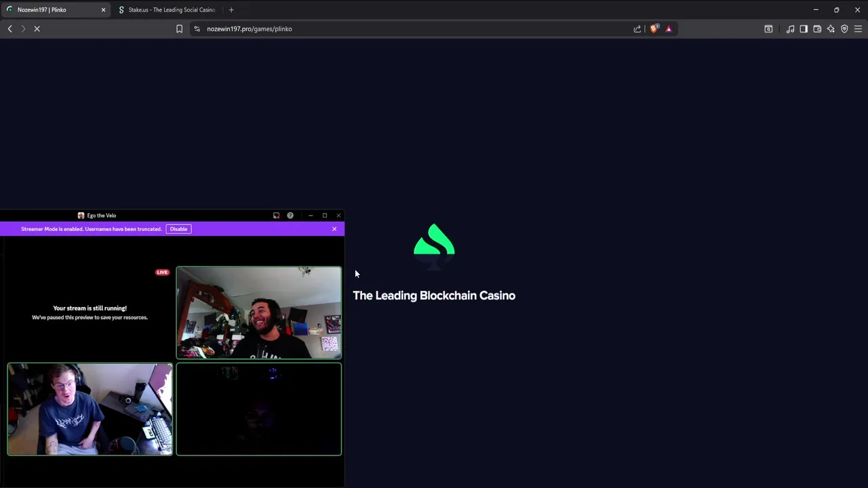
Task: Select the paused stream preview tile
Action: pos(90,312)
